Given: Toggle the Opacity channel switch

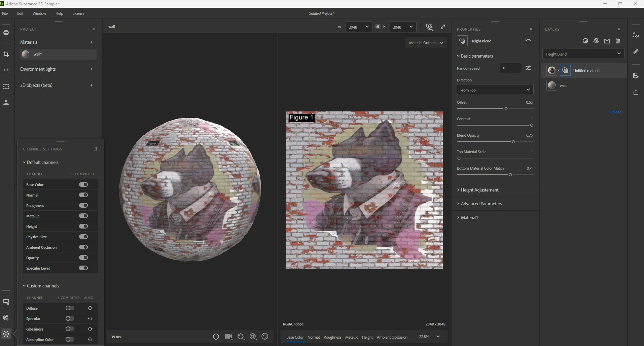Looking at the screenshot, I should point(83,257).
